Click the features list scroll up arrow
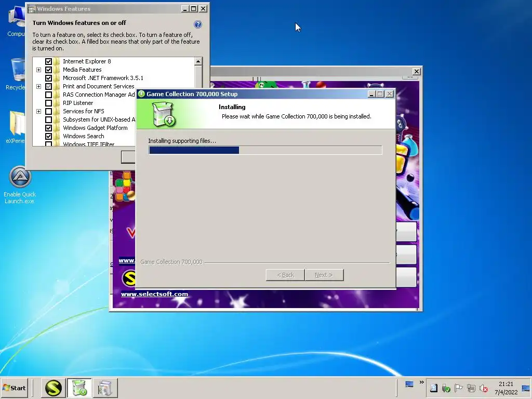The height and width of the screenshot is (399, 532). click(198, 61)
